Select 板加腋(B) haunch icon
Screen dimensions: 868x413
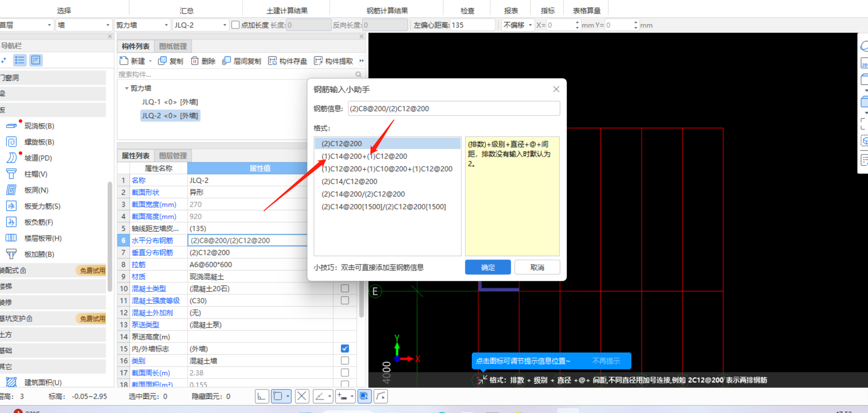coord(11,254)
